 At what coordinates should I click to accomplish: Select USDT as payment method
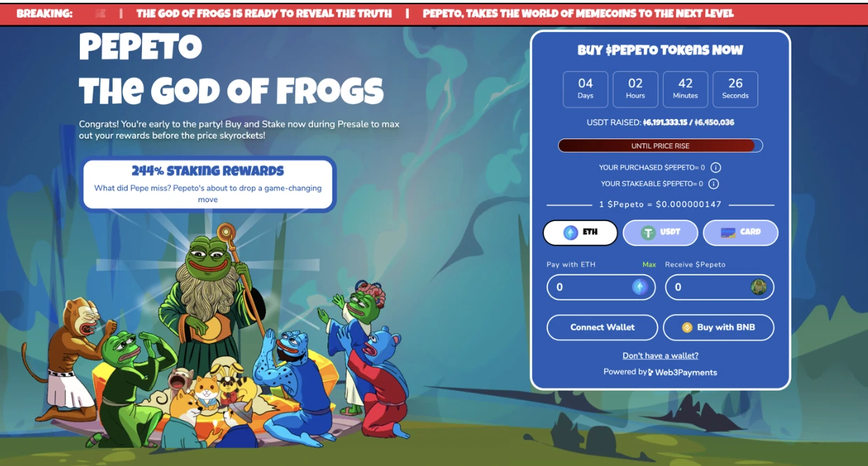pyautogui.click(x=660, y=233)
